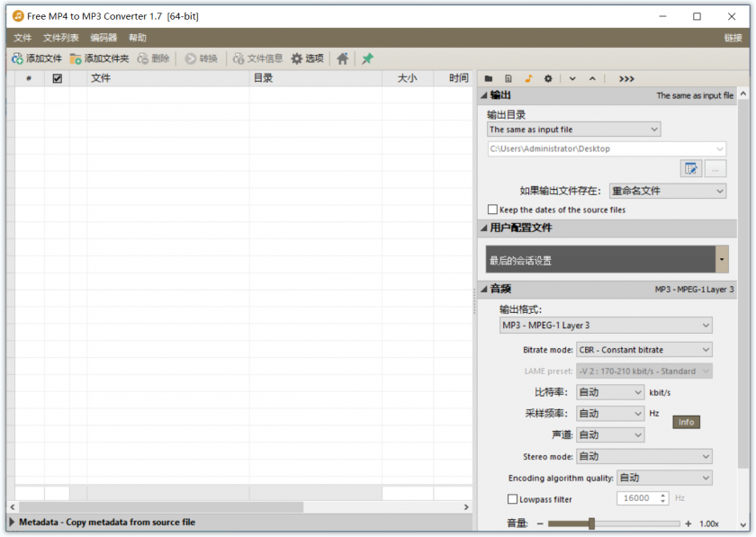Click the 删除 delete toolbar button

pyautogui.click(x=153, y=58)
